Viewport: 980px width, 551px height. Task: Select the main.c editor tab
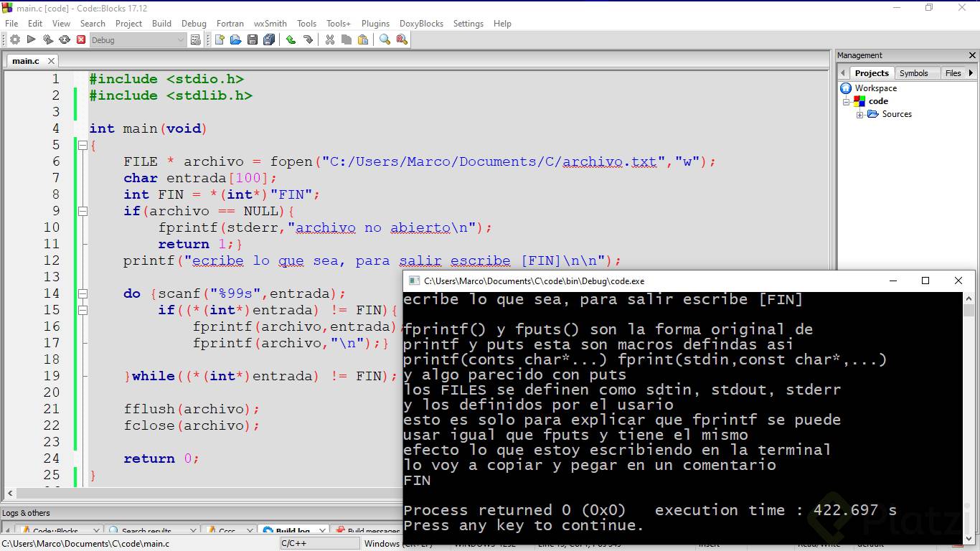click(x=26, y=61)
